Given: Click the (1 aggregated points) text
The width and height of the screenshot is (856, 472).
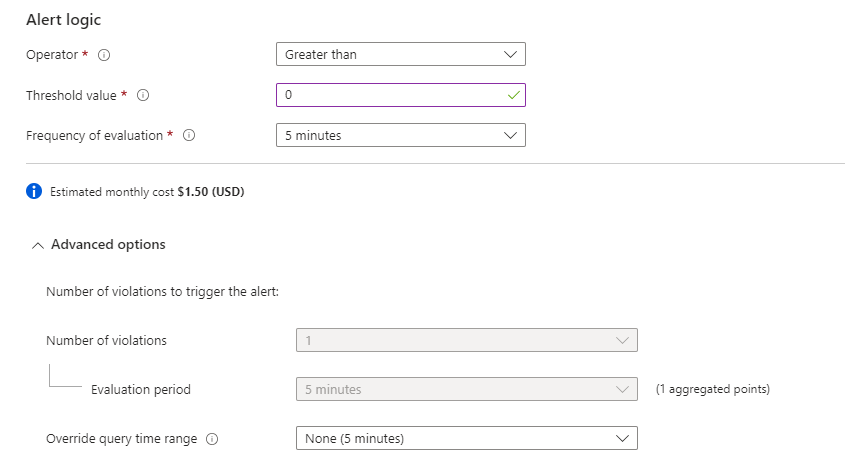Looking at the screenshot, I should pyautogui.click(x=712, y=389).
